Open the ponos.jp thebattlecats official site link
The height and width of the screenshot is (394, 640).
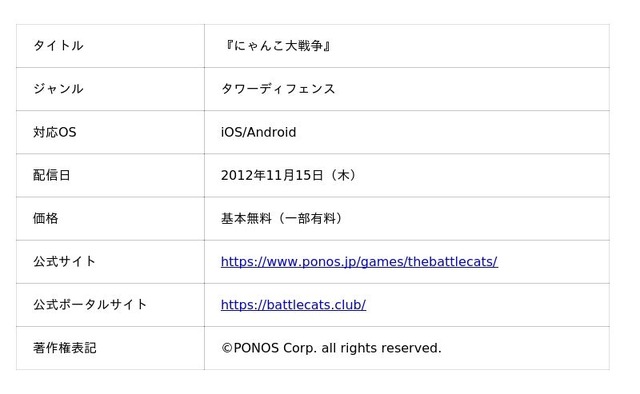coord(359,262)
